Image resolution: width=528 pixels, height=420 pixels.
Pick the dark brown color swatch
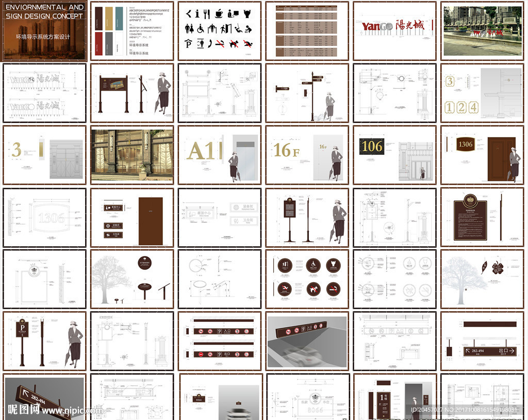point(98,18)
